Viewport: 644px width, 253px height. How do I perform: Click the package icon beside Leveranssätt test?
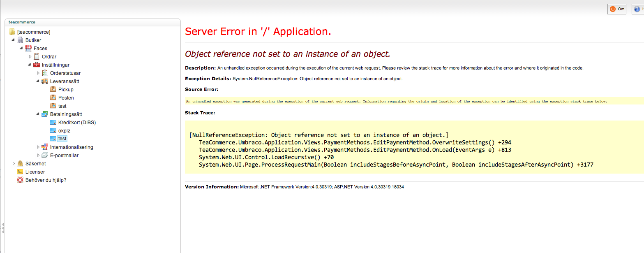53,106
